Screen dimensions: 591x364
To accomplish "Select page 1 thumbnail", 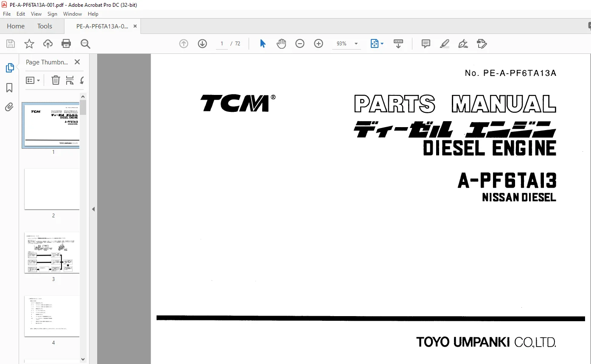I will click(x=52, y=125).
